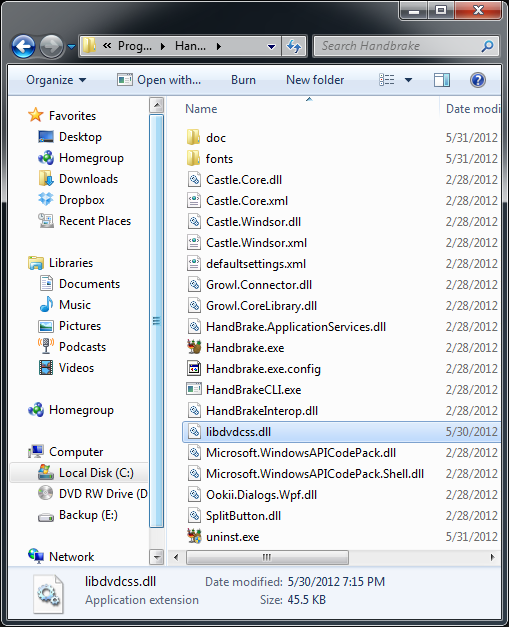Open the Organize menu

pos(56,80)
